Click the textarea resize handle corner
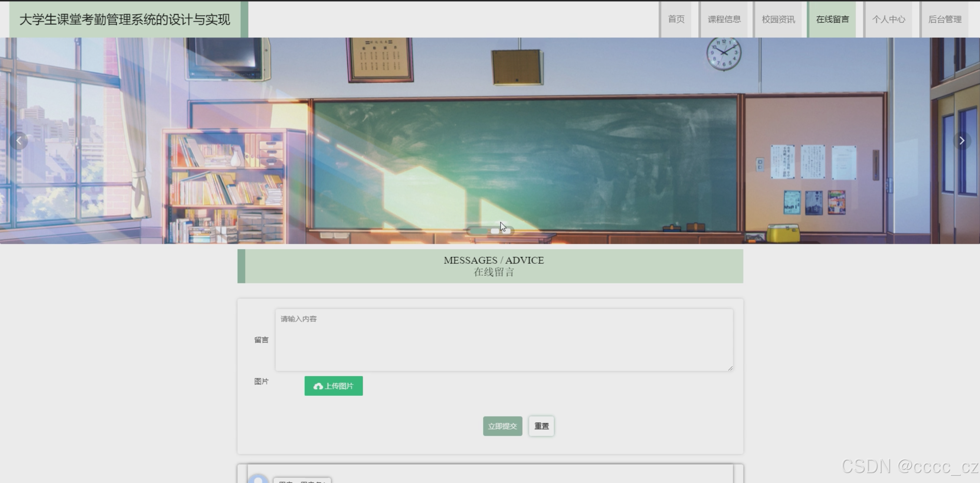 click(x=730, y=368)
